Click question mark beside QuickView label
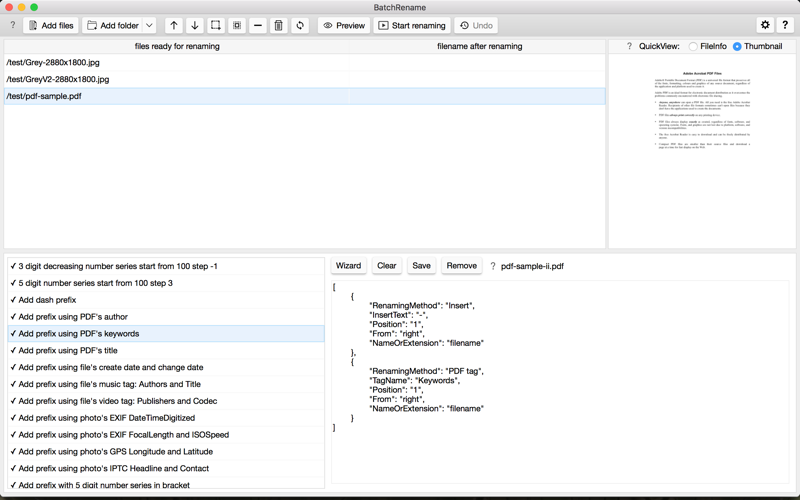The height and width of the screenshot is (500, 800). pos(629,46)
